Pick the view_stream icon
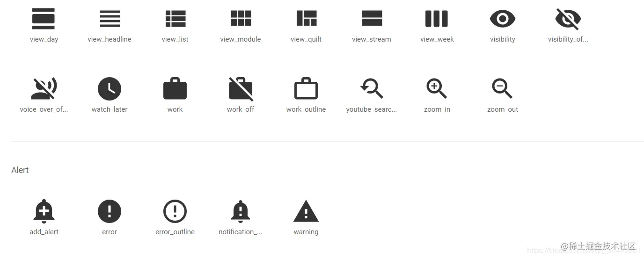644x259 pixels. pos(372,18)
